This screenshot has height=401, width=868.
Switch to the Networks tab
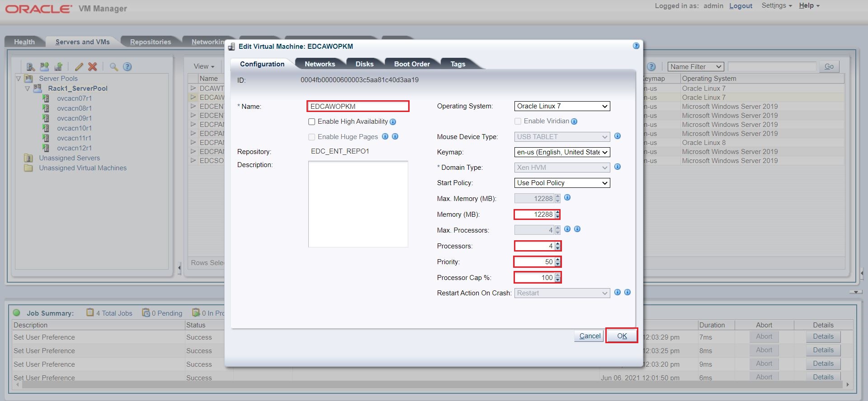click(x=320, y=64)
